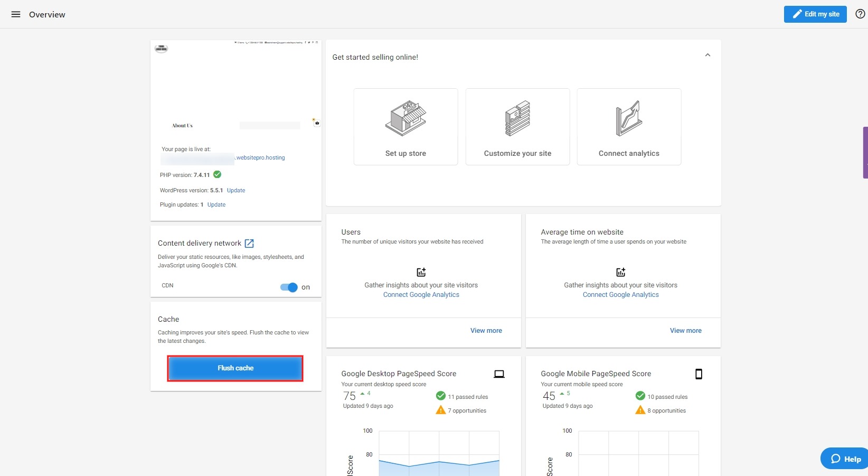This screenshot has height=476, width=868.
Task: Collapse the Get started selling online panel
Action: [x=707, y=55]
